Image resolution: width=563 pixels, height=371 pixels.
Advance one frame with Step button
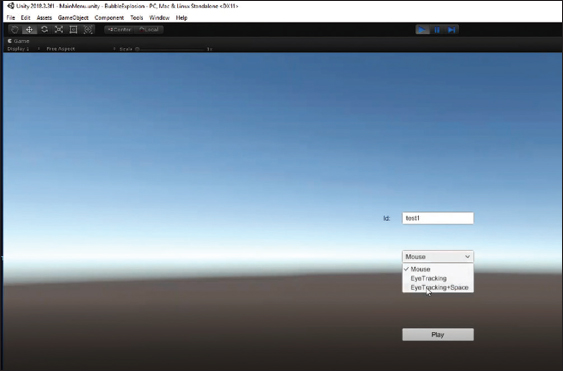coord(452,30)
